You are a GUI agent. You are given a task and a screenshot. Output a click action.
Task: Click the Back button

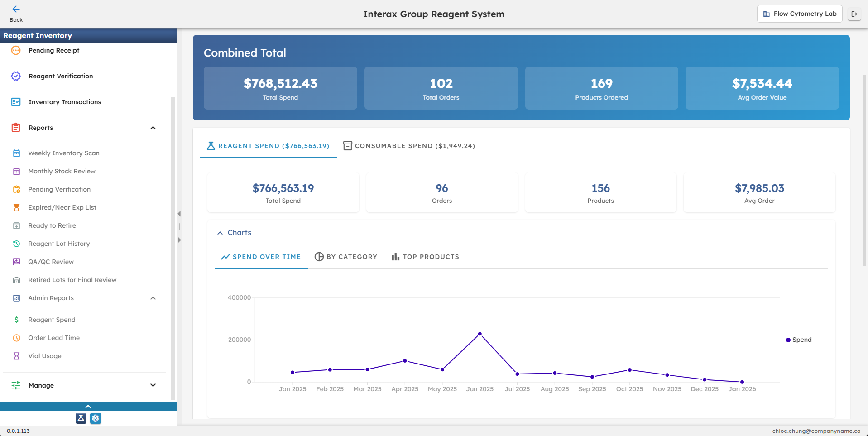[x=16, y=13]
